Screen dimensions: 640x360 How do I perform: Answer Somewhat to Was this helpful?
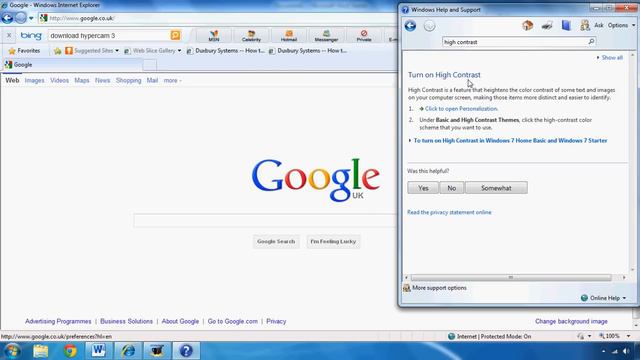pos(496,188)
